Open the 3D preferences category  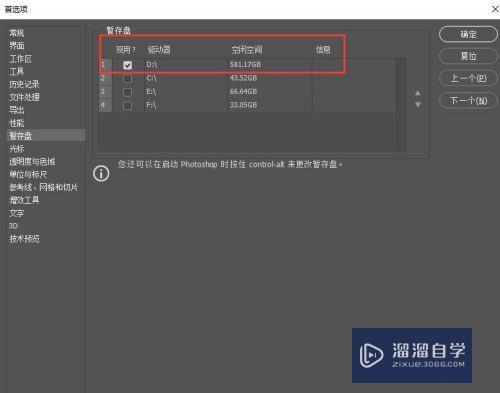tap(13, 226)
